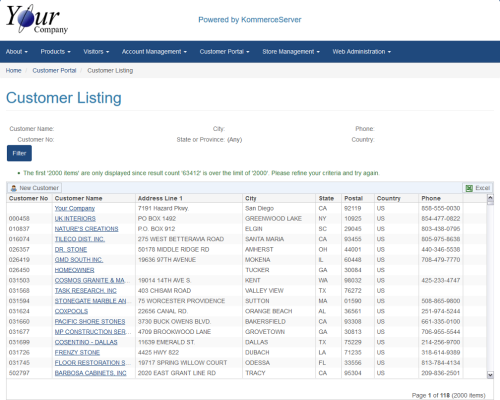
Task: Open the Web Administration menu
Action: pos(361,52)
